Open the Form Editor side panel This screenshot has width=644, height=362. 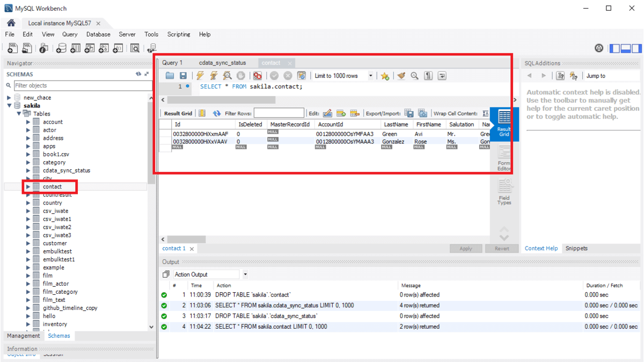click(x=504, y=158)
